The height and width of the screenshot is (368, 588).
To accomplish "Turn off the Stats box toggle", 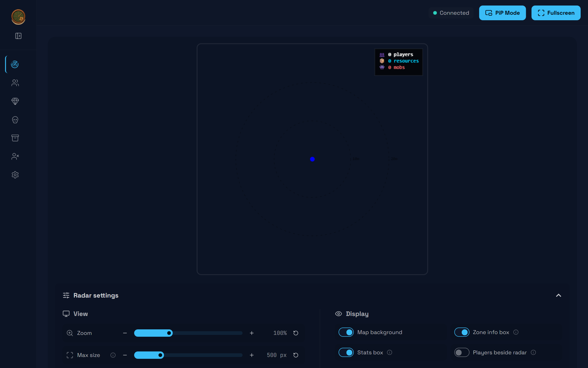I will click(x=346, y=352).
